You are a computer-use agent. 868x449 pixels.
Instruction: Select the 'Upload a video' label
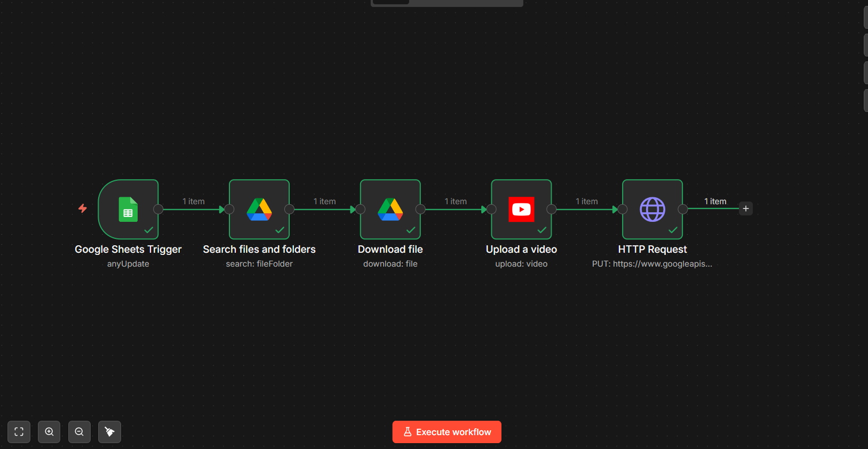click(x=521, y=250)
